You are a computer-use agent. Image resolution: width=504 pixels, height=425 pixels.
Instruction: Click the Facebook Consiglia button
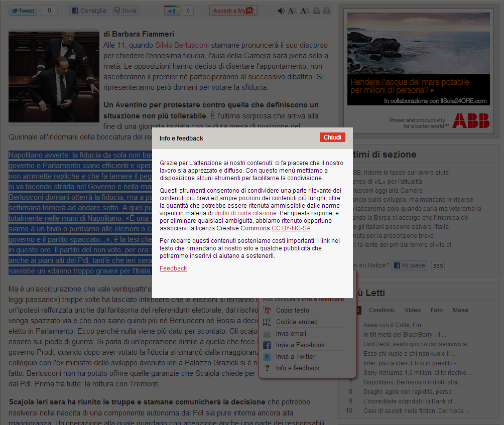tap(89, 11)
